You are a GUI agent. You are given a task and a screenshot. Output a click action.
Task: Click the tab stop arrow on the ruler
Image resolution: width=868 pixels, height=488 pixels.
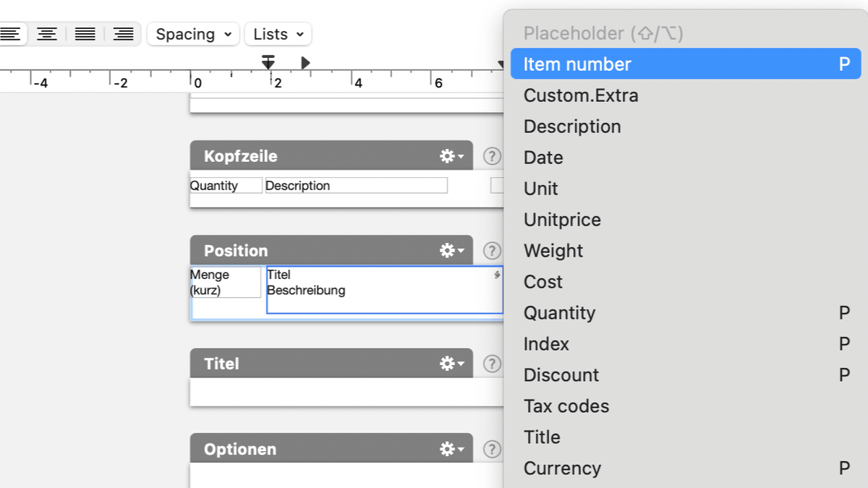tap(305, 63)
